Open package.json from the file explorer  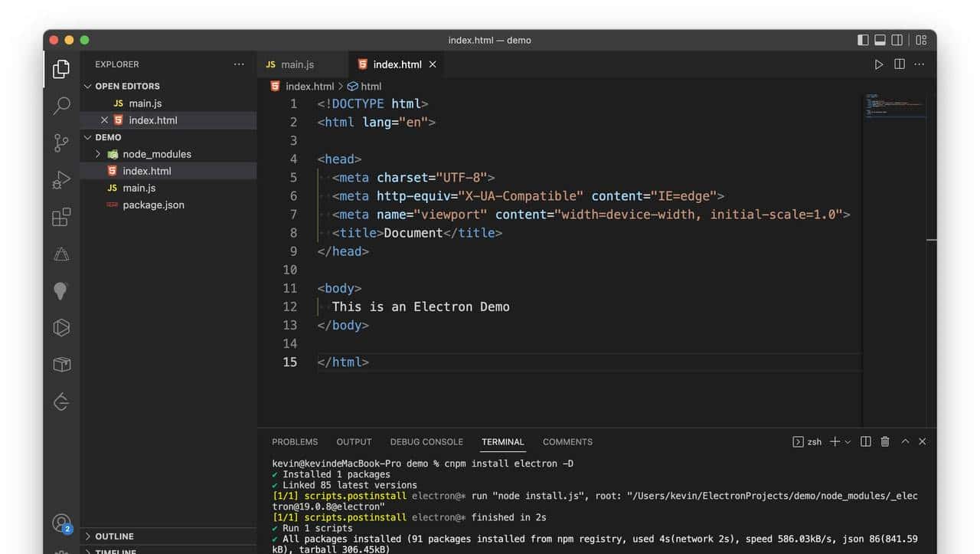tap(153, 205)
